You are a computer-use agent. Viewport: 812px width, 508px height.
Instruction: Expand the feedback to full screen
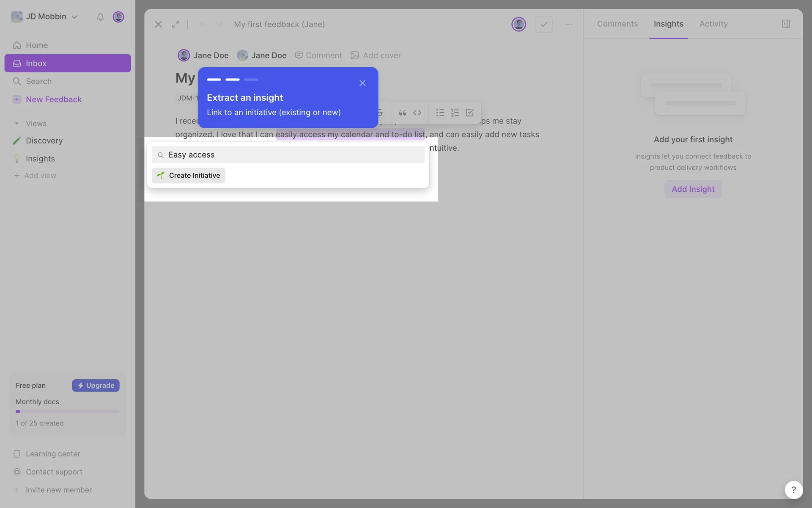(x=175, y=25)
